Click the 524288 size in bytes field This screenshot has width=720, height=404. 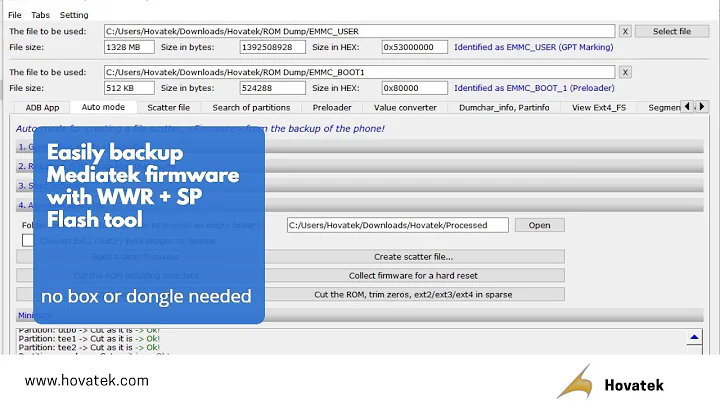pos(272,88)
